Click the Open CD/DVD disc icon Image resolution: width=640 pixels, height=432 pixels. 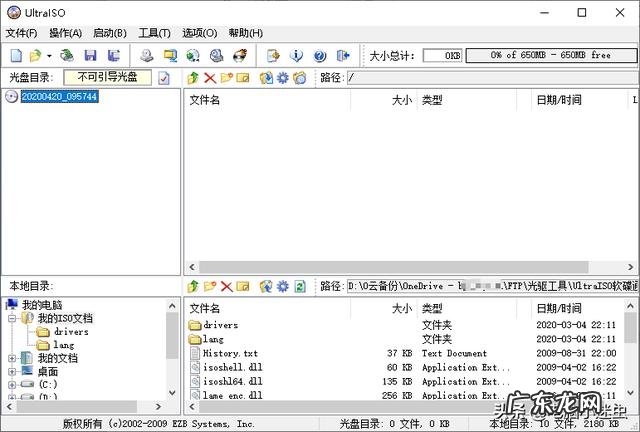[x=67, y=55]
